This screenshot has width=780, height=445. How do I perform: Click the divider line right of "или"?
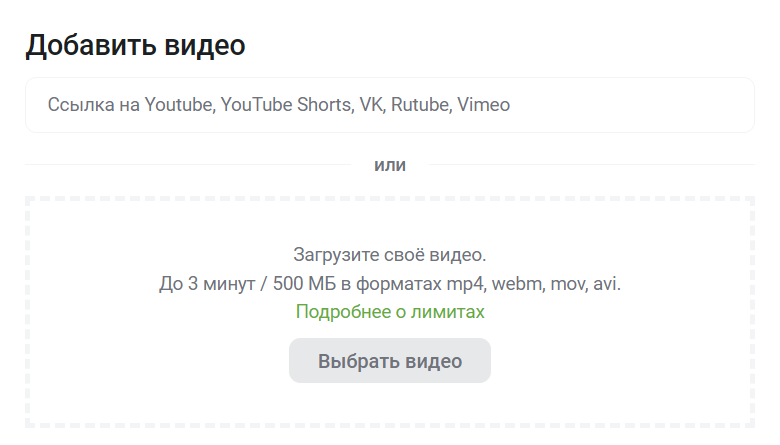591,165
